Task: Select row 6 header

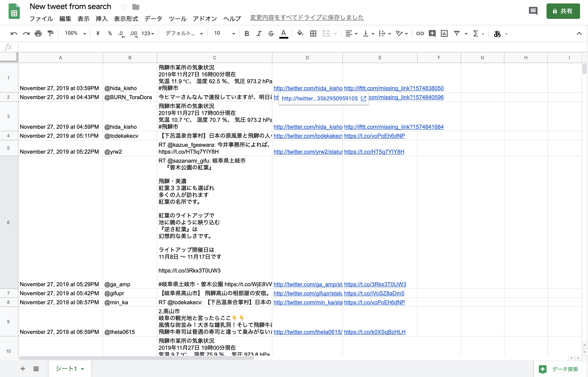Action: (x=9, y=222)
